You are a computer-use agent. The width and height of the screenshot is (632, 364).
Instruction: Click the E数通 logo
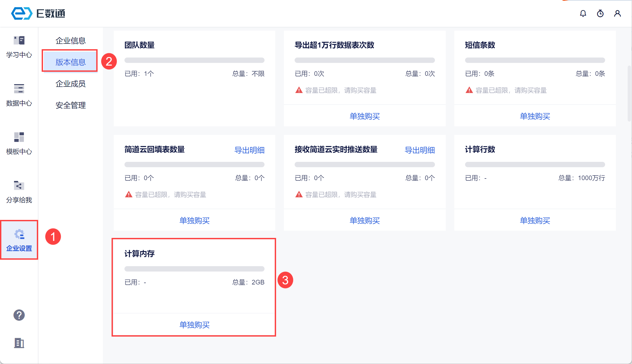click(38, 13)
